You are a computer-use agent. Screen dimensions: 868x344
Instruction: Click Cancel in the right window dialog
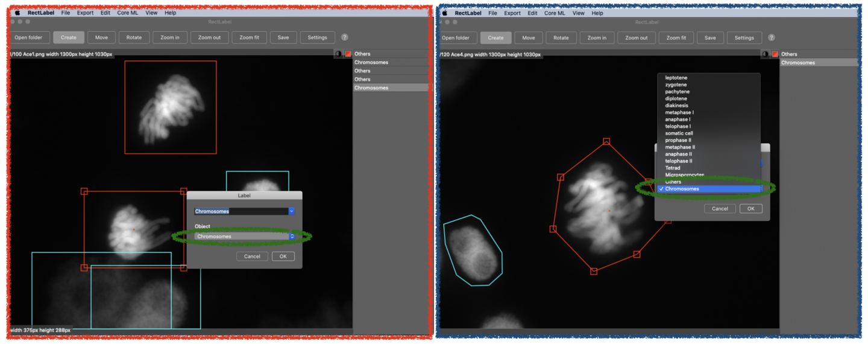pos(720,208)
